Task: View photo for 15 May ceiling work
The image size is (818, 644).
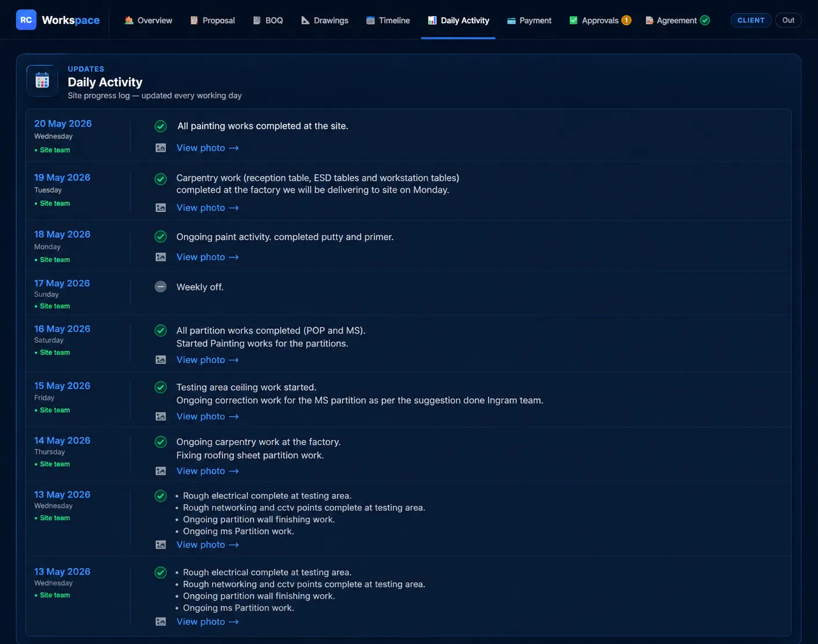Action: coord(207,417)
